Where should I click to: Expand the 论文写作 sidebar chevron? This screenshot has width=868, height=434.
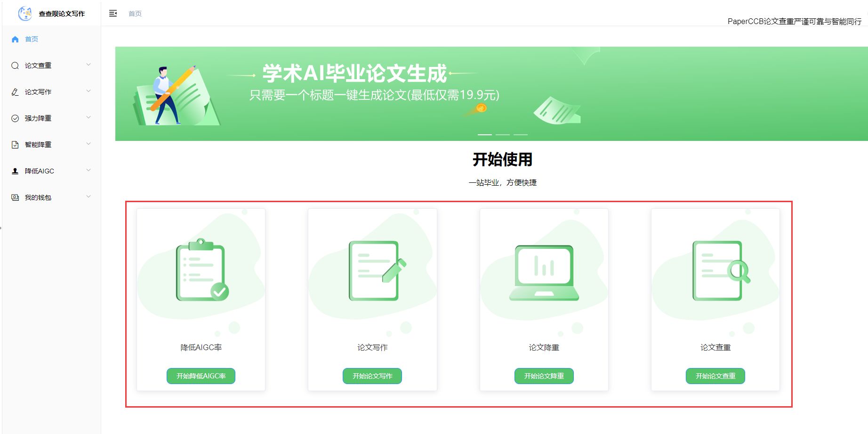pyautogui.click(x=88, y=91)
